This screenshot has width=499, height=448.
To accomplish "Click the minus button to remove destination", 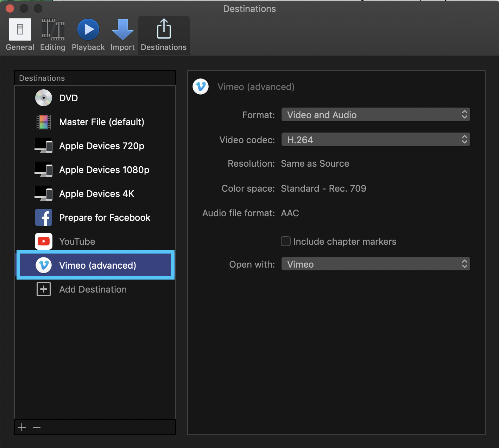I will pos(37,427).
